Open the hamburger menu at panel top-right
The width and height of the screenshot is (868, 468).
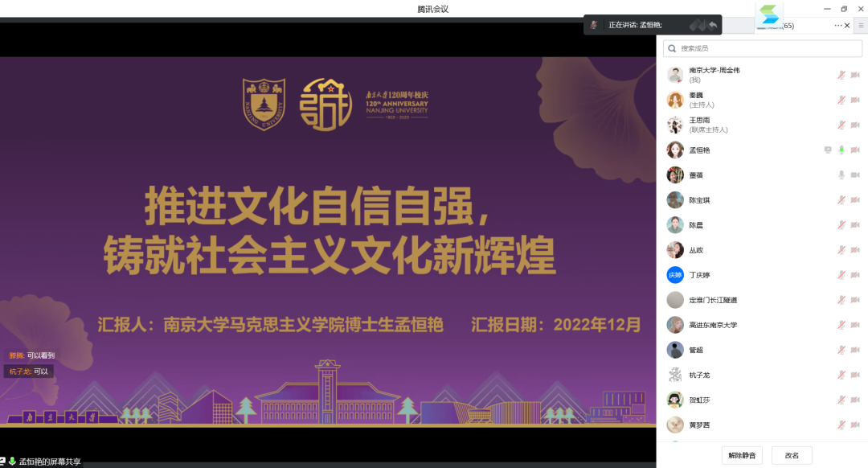[861, 26]
